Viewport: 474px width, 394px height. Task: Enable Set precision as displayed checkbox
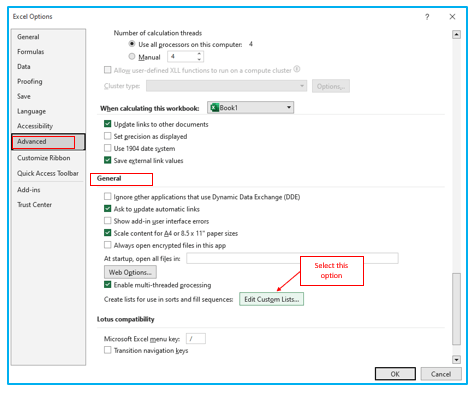pos(107,136)
